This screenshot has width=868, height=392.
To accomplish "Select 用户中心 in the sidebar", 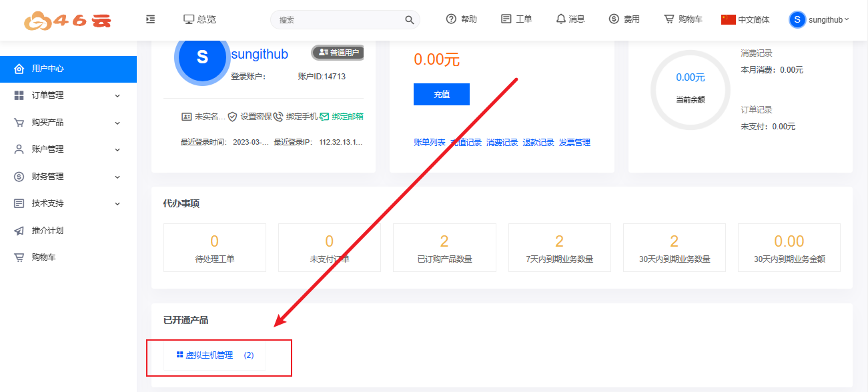I will point(48,69).
